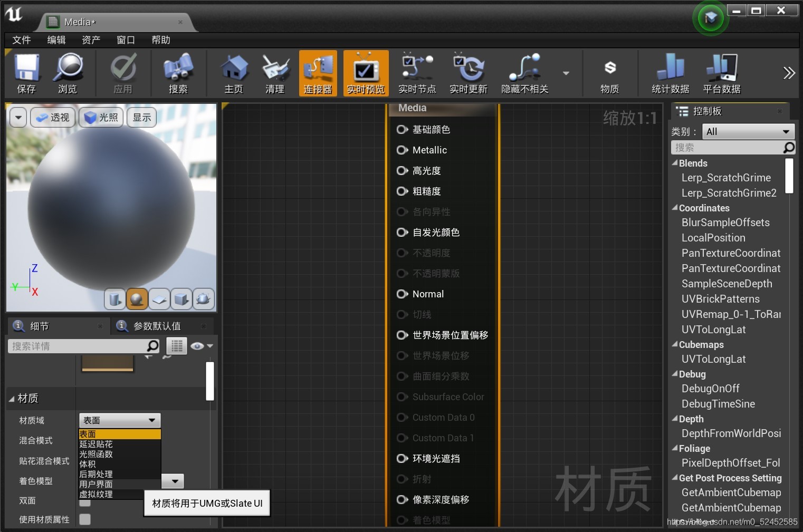Expand toolbar overflow double-arrow
Image resolution: width=803 pixels, height=532 pixels.
(x=789, y=73)
